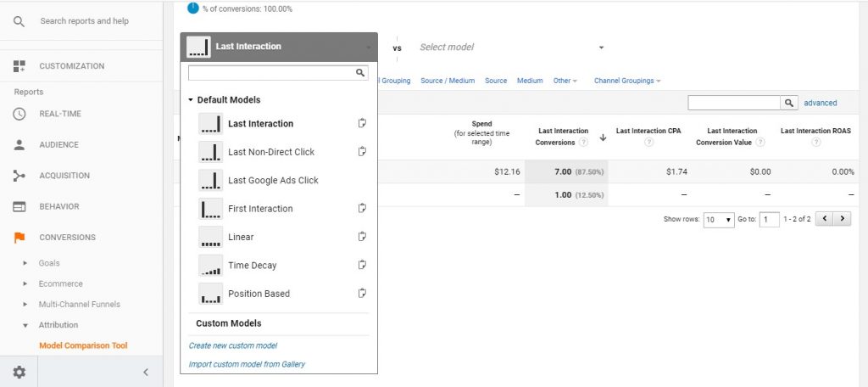This screenshot has width=868, height=387.
Task: Open Admin settings gear icon
Action: [19, 372]
